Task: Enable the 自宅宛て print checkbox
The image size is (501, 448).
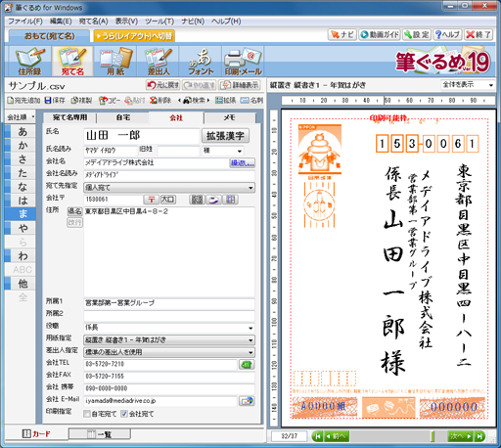Action: (x=87, y=414)
